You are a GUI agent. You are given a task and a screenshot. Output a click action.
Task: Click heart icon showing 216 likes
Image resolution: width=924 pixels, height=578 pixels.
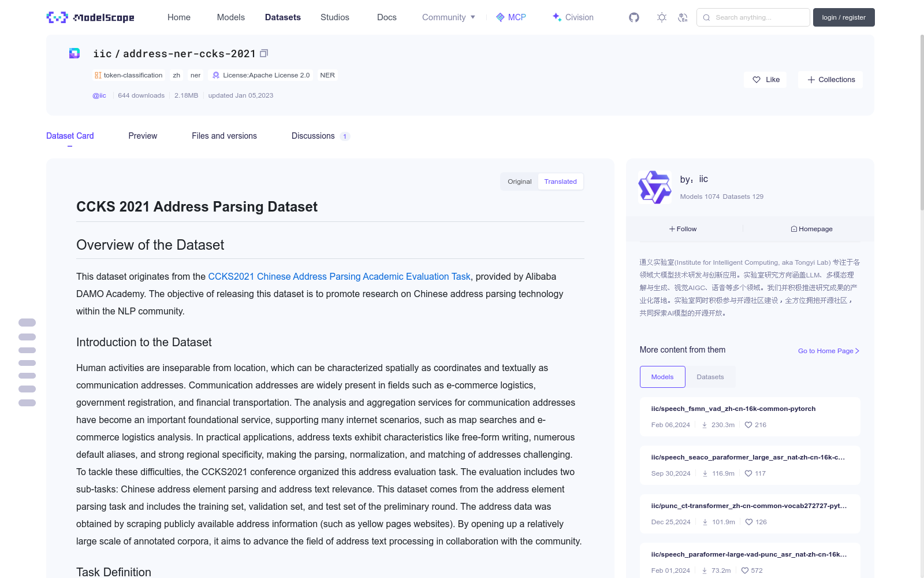point(748,425)
